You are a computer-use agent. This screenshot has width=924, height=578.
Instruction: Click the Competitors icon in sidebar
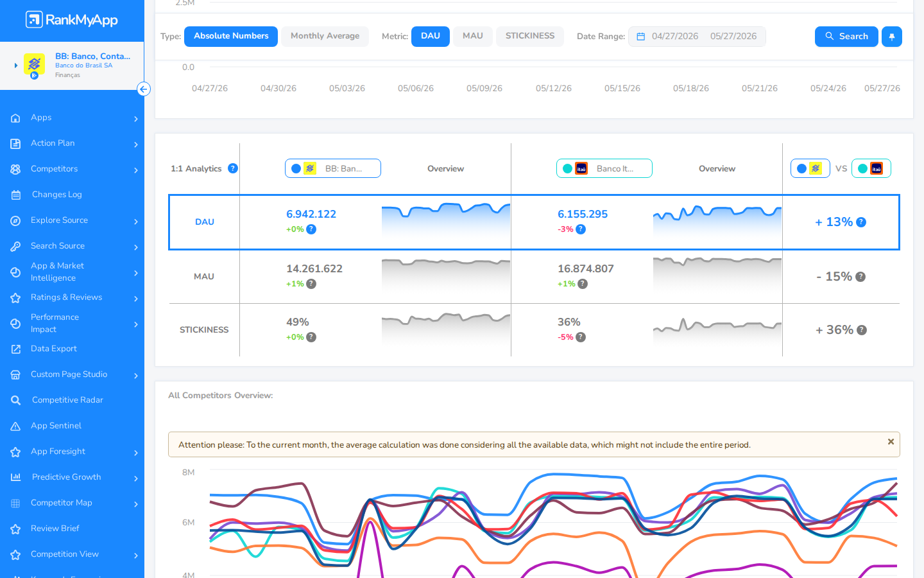tap(15, 170)
